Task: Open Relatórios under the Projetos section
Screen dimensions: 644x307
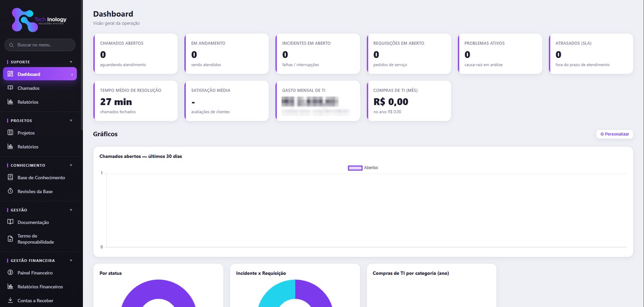Action: pyautogui.click(x=40, y=146)
